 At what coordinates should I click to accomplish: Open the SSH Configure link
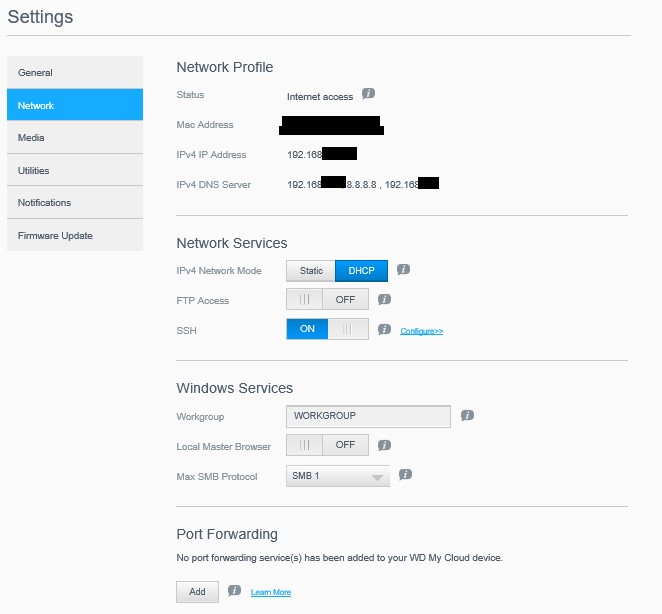click(421, 330)
